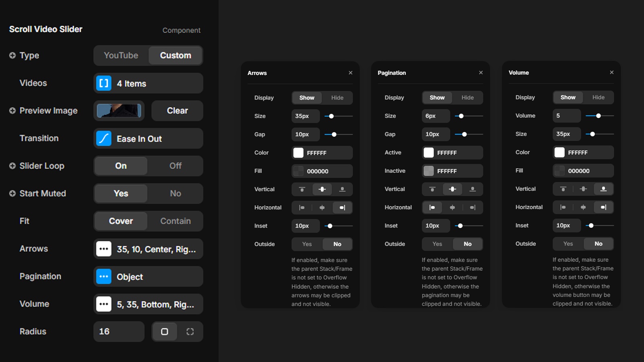Choose right horizontal alignment in Pagination panel

click(x=473, y=208)
